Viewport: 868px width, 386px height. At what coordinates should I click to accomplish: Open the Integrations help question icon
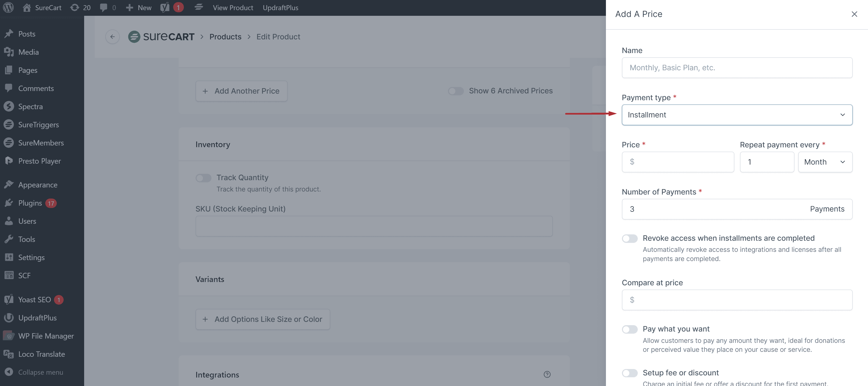(547, 374)
